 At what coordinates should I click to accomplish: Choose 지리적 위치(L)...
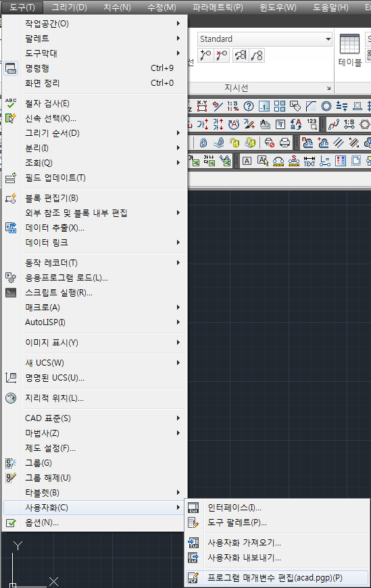tap(95, 398)
